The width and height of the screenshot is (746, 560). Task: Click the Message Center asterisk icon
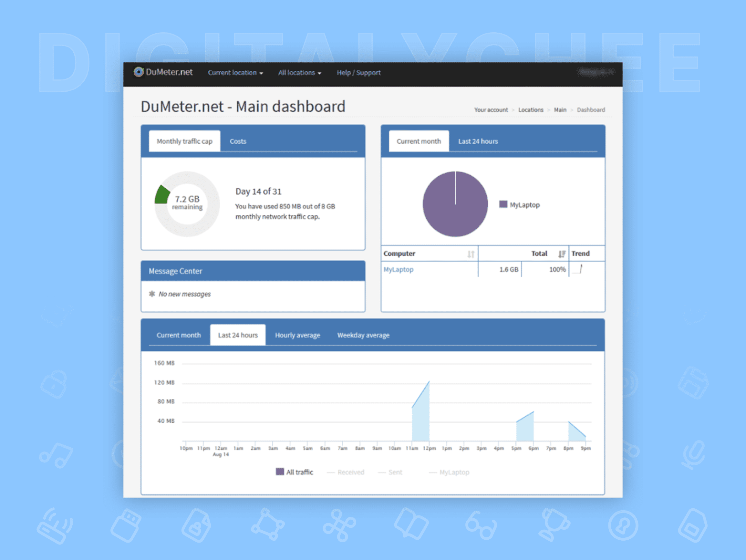click(152, 294)
